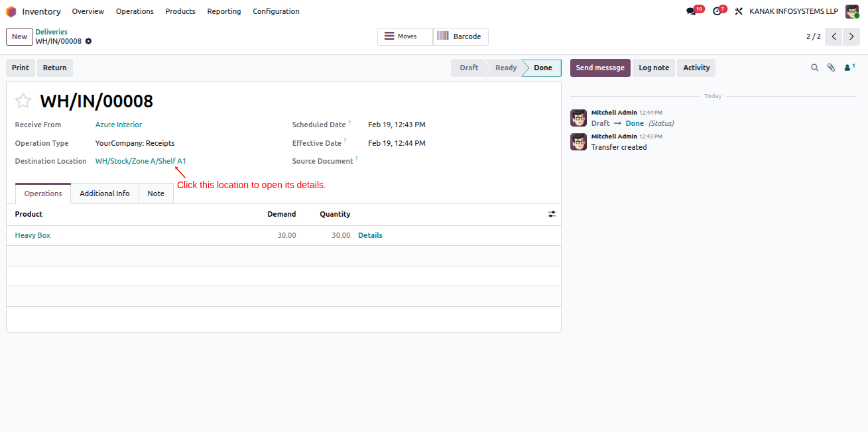Image resolution: width=868 pixels, height=432 pixels.
Task: Open the column options adjust icon
Action: [552, 214]
